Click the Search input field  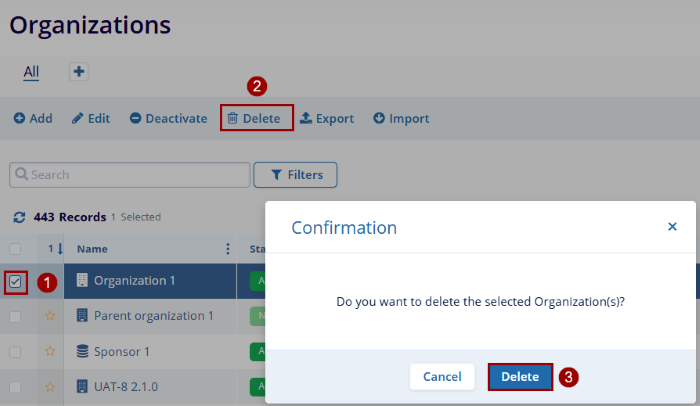(130, 175)
